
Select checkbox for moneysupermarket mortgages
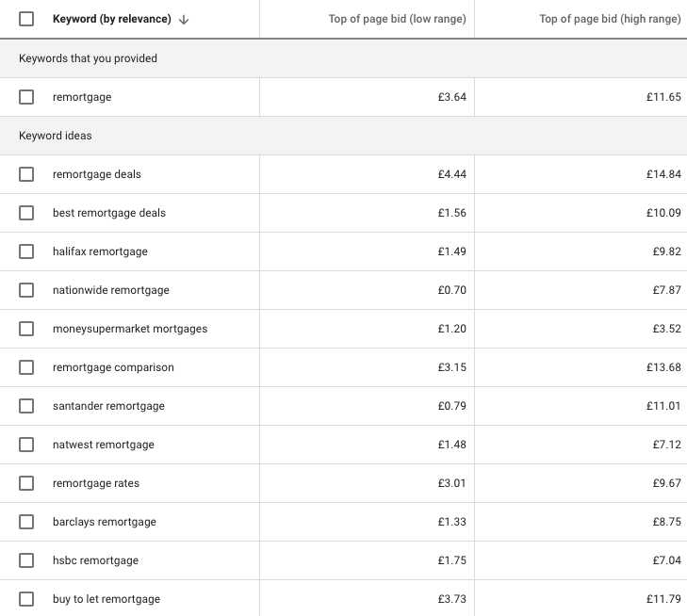click(x=26, y=329)
